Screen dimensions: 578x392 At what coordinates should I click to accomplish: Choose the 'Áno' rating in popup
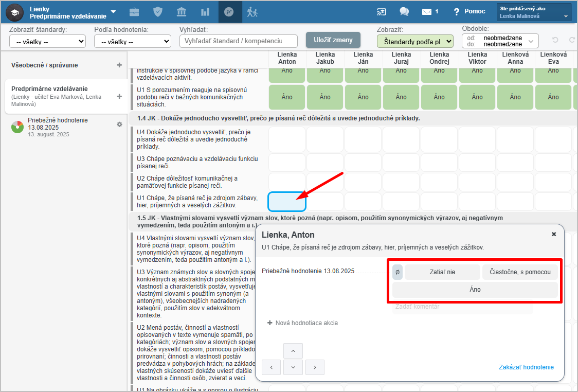[x=475, y=290]
